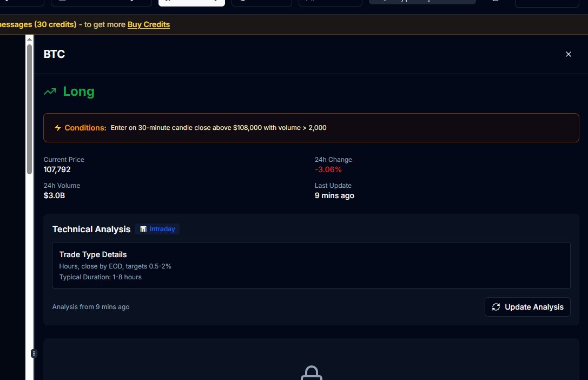Click the 24h Volume label

[x=62, y=185]
